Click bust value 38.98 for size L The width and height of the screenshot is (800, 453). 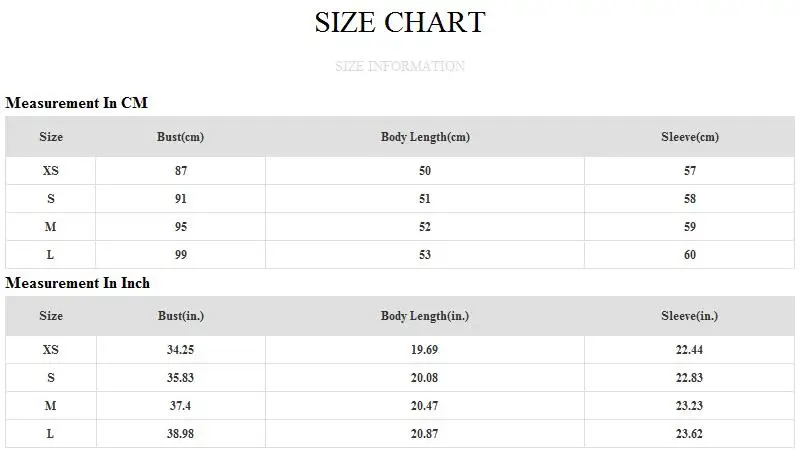tap(181, 434)
